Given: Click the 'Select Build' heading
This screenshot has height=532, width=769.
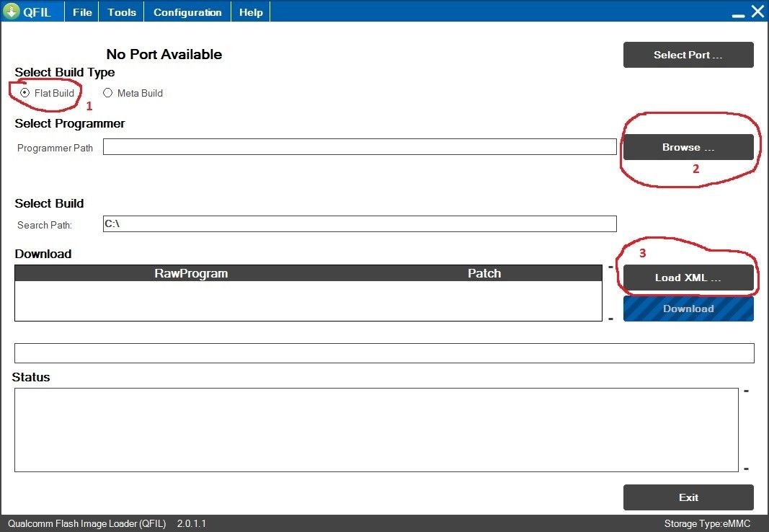Looking at the screenshot, I should coord(49,203).
